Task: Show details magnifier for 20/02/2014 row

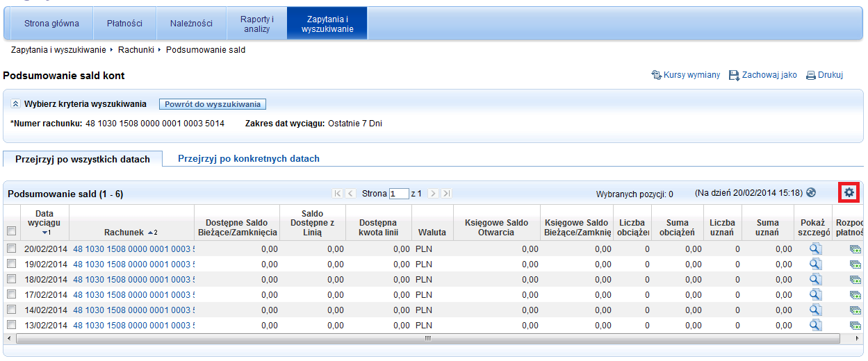Action: click(816, 249)
